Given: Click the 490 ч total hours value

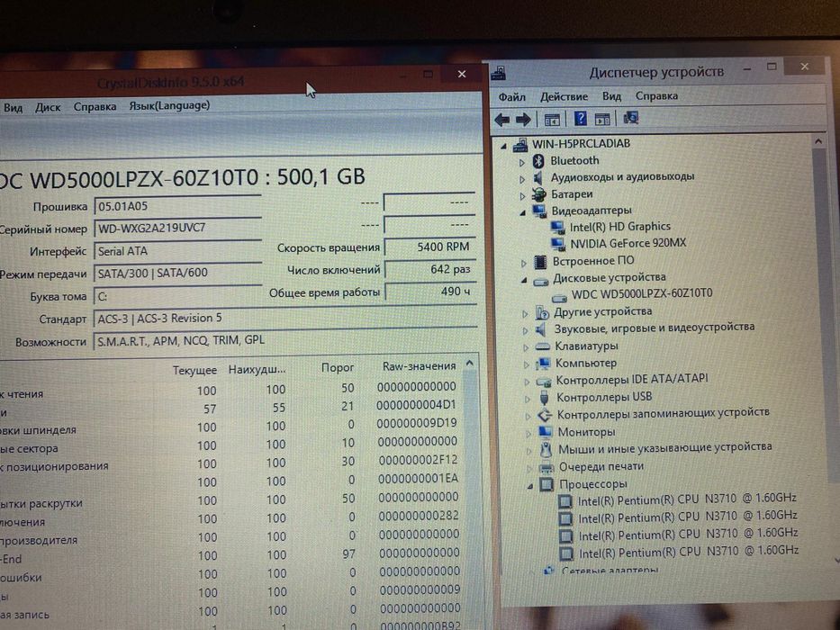Looking at the screenshot, I should click(430, 292).
